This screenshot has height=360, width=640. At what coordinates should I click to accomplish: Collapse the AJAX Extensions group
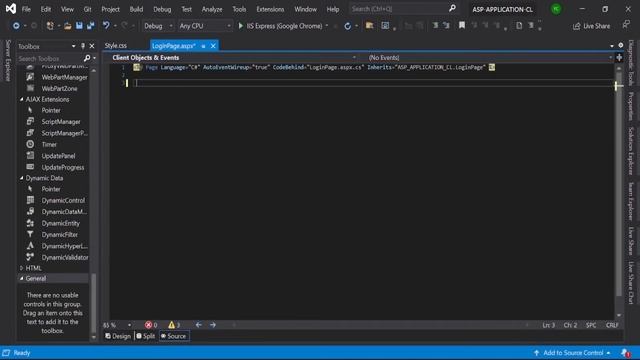22,99
